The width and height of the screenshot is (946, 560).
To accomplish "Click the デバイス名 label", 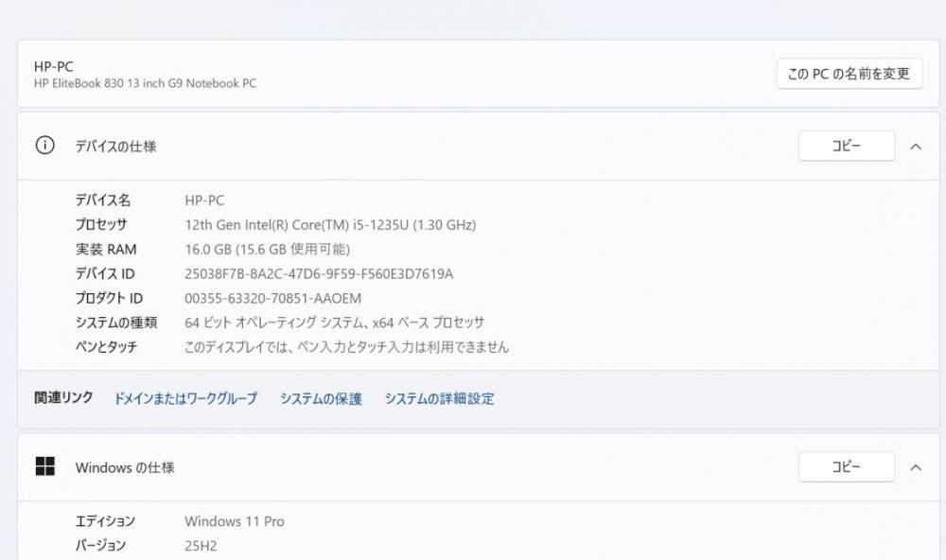I will tap(102, 201).
